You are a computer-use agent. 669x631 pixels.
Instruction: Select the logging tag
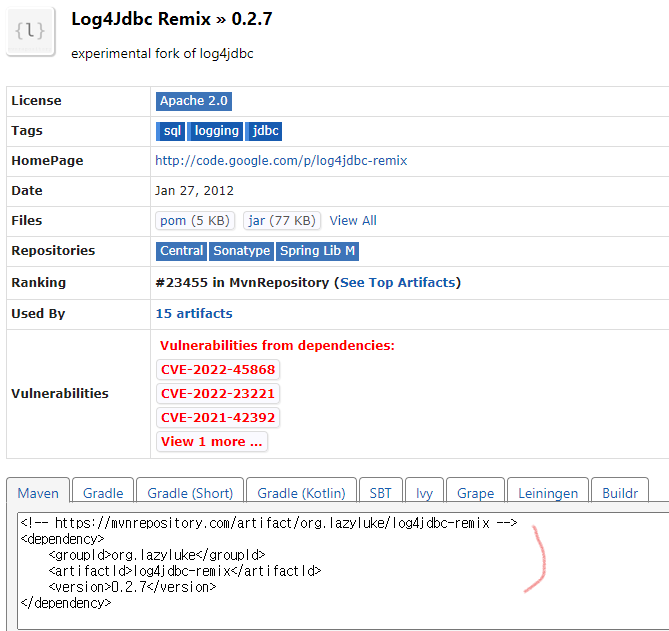click(x=215, y=131)
